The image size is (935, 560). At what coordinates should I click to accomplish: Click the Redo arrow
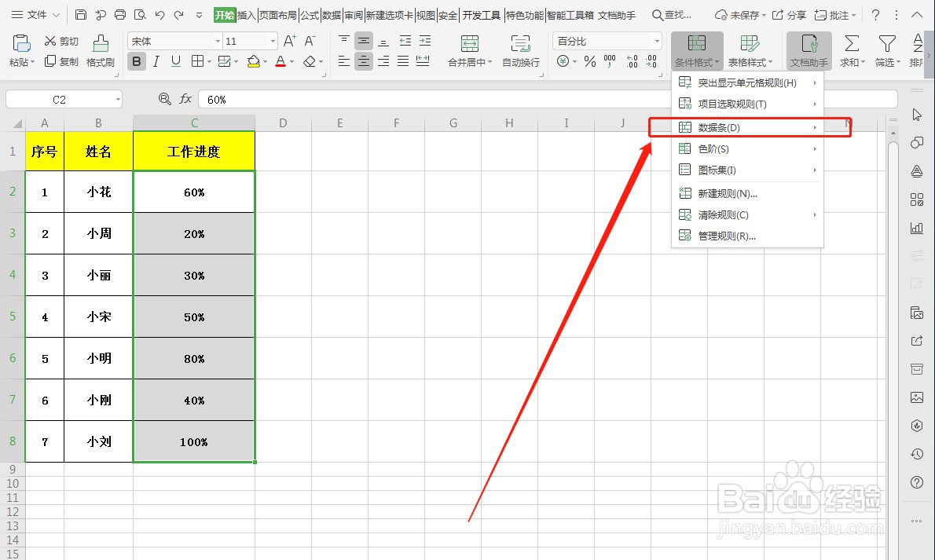[179, 15]
